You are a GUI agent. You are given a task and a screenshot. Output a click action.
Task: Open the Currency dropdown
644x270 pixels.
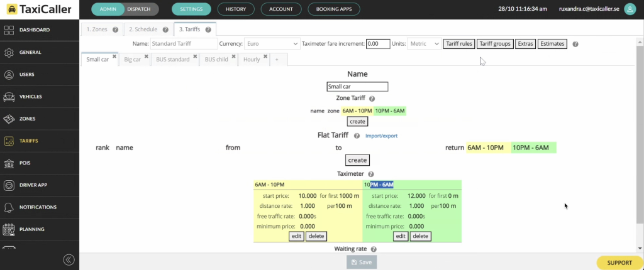[272, 44]
